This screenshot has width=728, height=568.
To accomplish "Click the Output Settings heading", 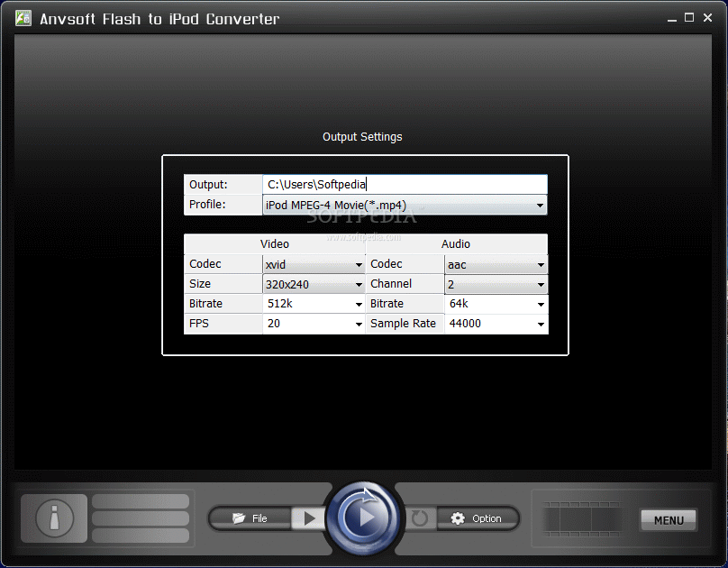I will coord(362,137).
